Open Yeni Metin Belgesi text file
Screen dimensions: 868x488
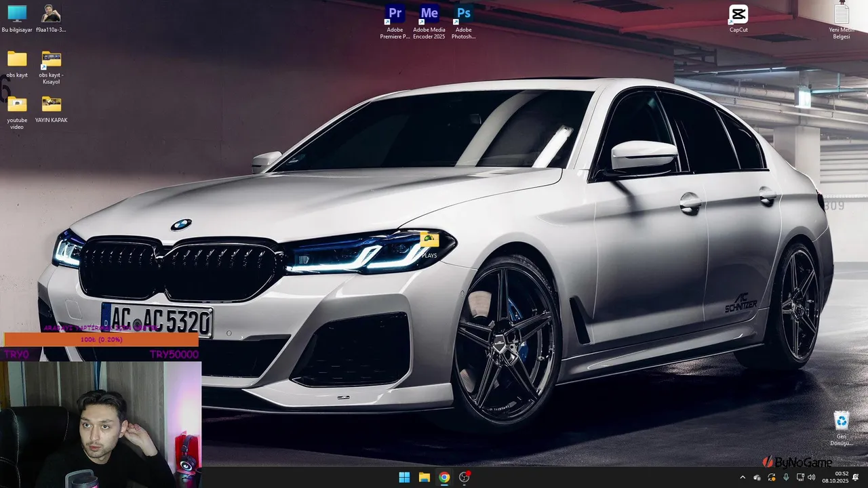coord(842,22)
